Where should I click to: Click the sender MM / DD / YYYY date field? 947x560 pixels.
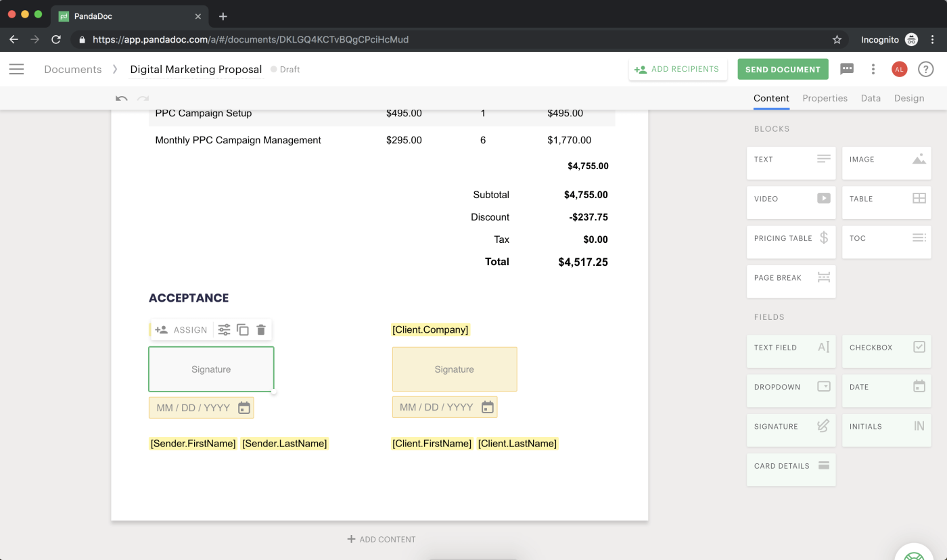click(x=201, y=408)
